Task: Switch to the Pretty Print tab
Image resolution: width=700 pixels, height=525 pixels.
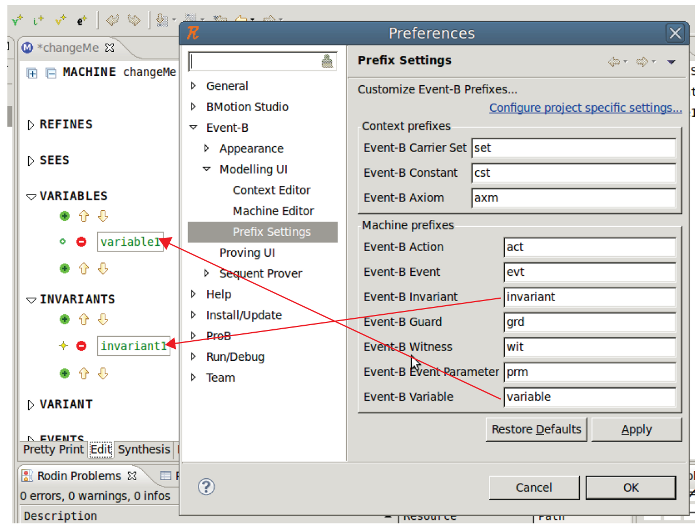Action: coord(53,450)
